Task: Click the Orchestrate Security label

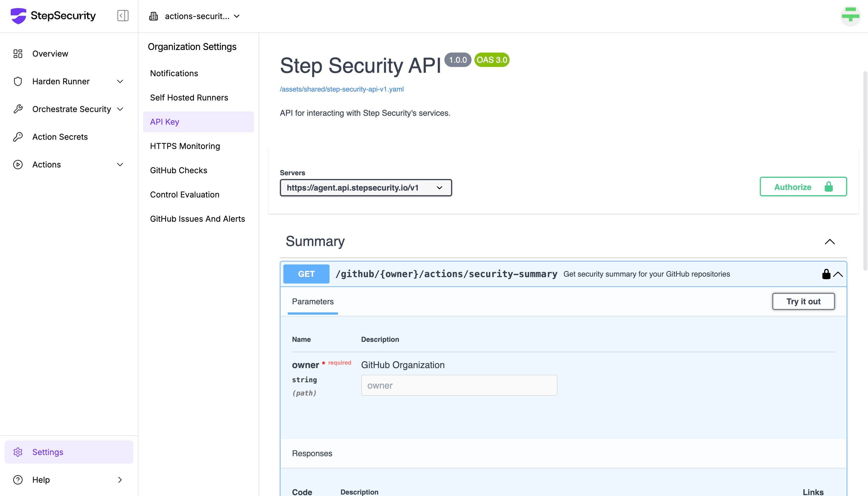Action: pyautogui.click(x=72, y=109)
